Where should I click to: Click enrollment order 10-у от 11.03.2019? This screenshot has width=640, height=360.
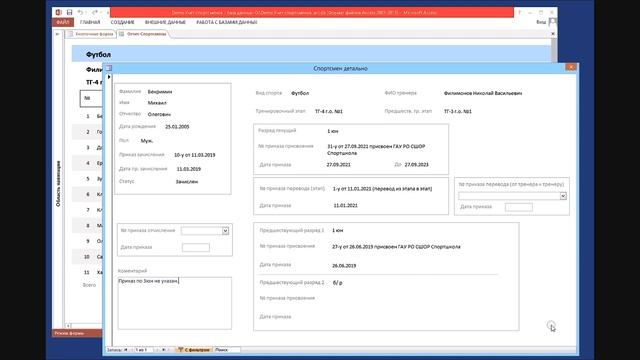coord(195,155)
